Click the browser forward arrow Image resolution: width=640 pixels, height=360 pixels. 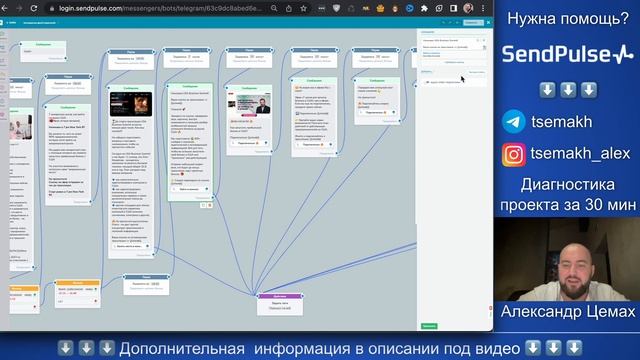[x=19, y=8]
